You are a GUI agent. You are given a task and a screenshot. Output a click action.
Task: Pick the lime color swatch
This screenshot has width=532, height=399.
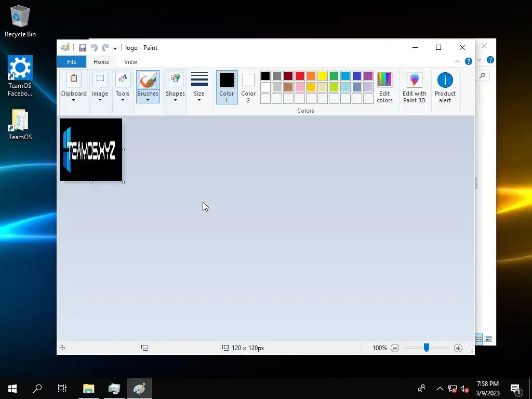point(334,87)
